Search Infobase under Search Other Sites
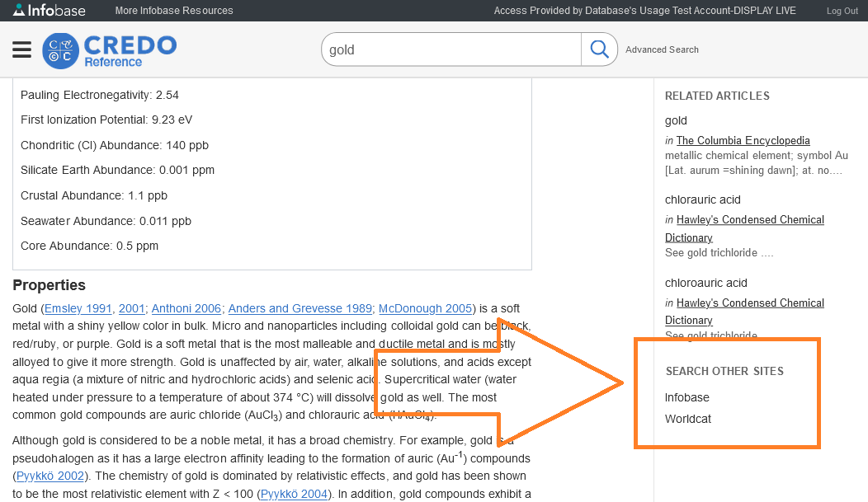Image resolution: width=868 pixels, height=502 pixels. tap(687, 397)
